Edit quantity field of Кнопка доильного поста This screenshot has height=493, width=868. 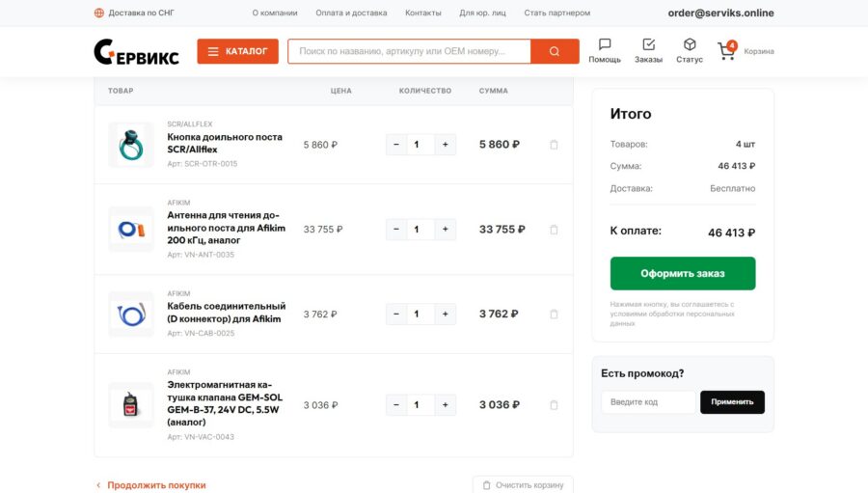pos(420,145)
